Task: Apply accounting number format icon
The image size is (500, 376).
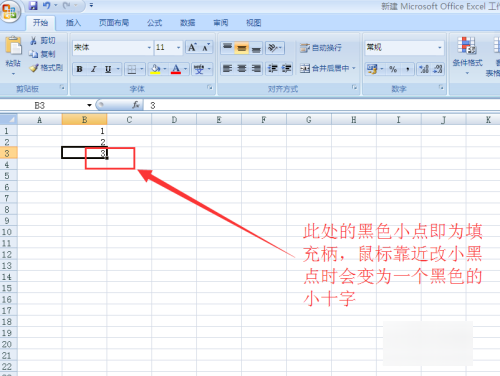Action: [x=372, y=69]
